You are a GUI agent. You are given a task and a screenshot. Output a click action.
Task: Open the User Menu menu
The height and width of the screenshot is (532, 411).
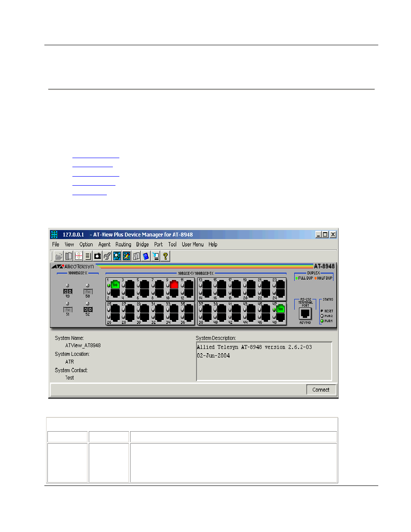193,244
